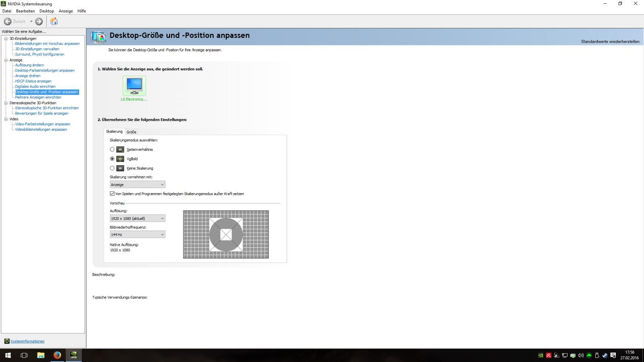The image size is (644, 362).
Task: Open the Hilfe menu
Action: [x=82, y=11]
